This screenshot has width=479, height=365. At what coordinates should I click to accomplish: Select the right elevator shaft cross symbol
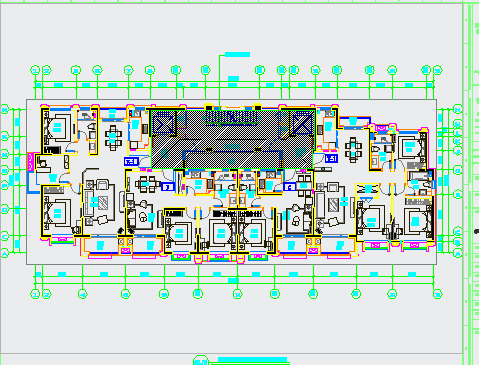(303, 123)
